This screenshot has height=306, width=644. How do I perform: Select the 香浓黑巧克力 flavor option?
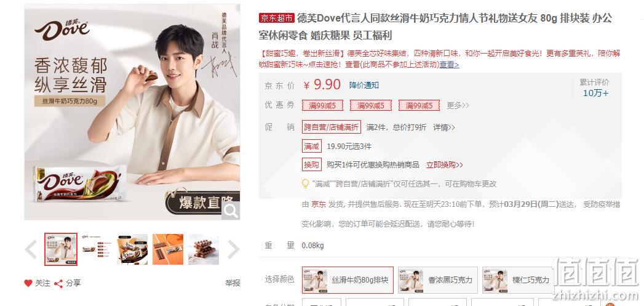click(438, 280)
